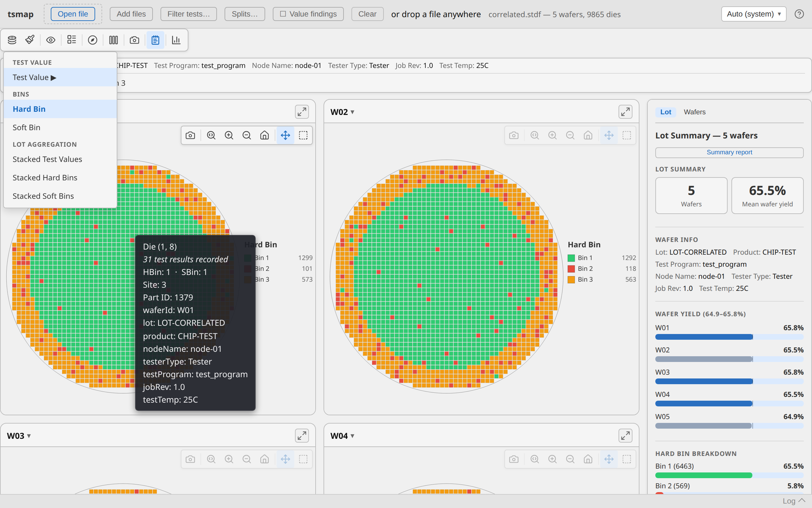Choose Stacked Test Values option
Image resolution: width=812 pixels, height=508 pixels.
coord(60,159)
